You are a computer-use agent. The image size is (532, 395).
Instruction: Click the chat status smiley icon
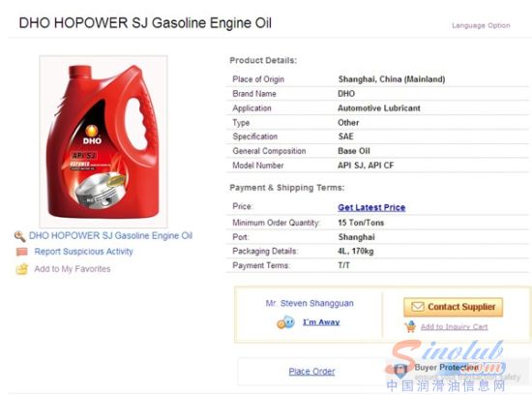coord(285,322)
